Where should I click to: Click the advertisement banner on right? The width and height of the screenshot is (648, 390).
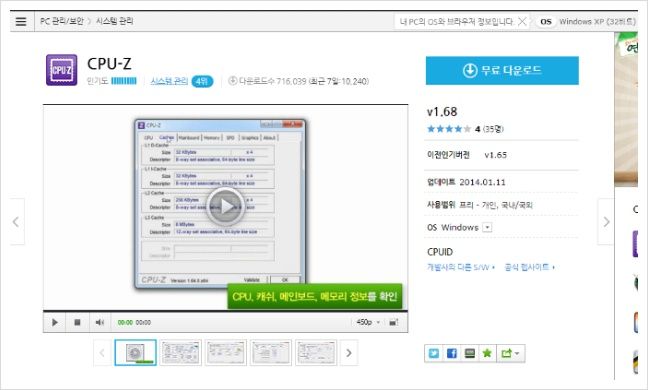coord(626,109)
